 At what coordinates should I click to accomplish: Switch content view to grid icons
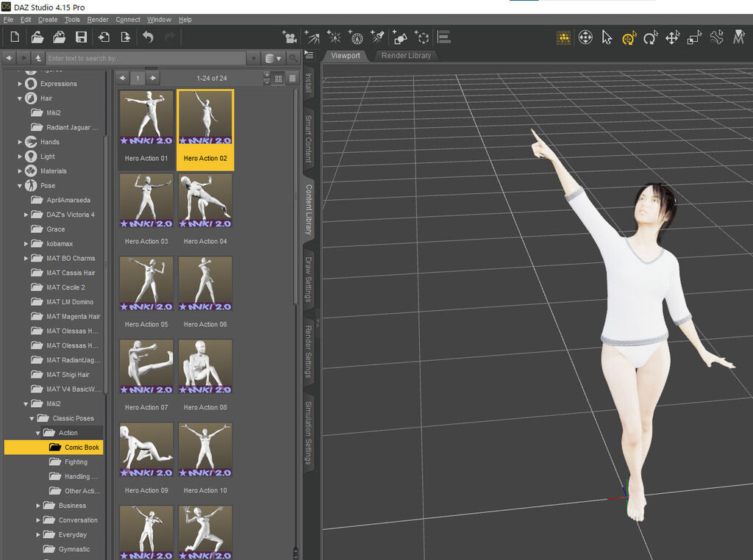click(279, 78)
